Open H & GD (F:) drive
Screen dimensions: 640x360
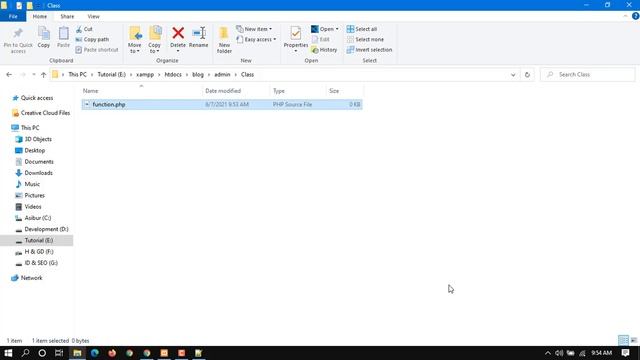(x=39, y=252)
